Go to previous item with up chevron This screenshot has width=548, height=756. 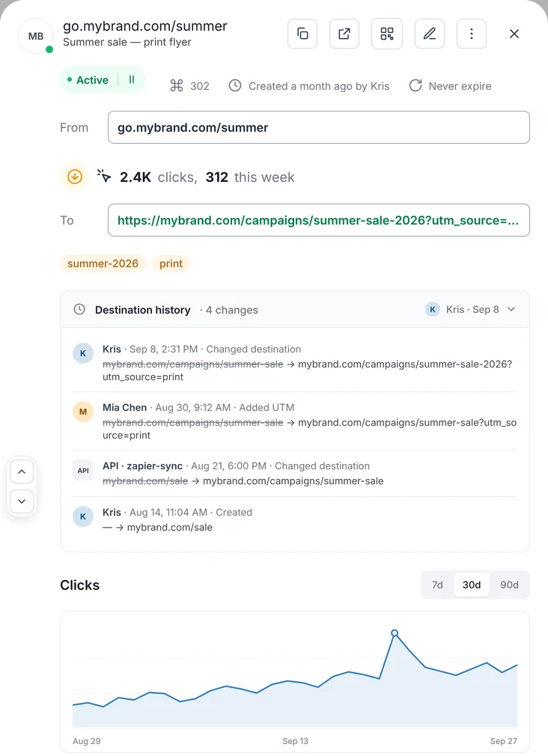click(22, 472)
